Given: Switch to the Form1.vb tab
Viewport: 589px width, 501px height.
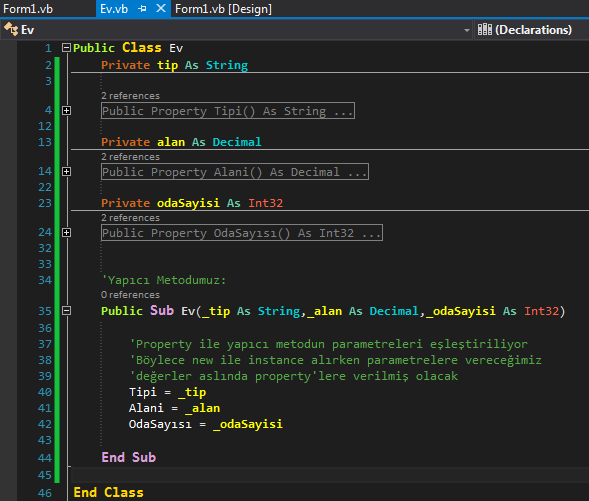Looking at the screenshot, I should [x=28, y=9].
